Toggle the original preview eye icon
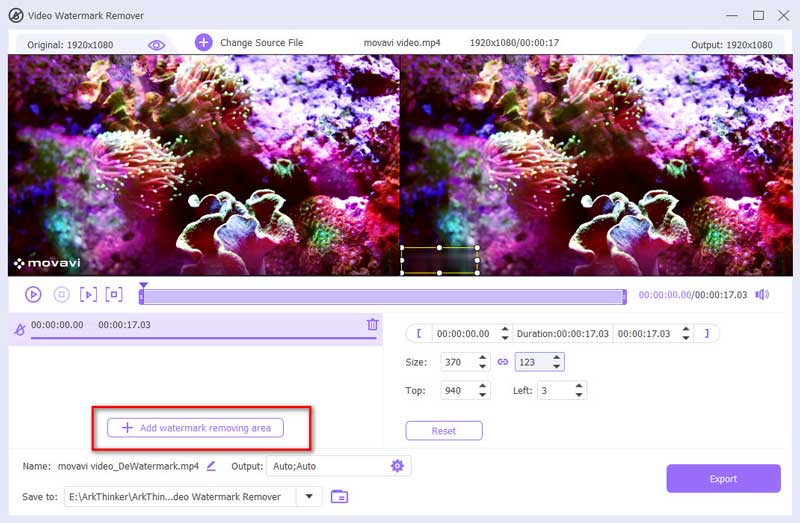800x523 pixels. [x=156, y=45]
